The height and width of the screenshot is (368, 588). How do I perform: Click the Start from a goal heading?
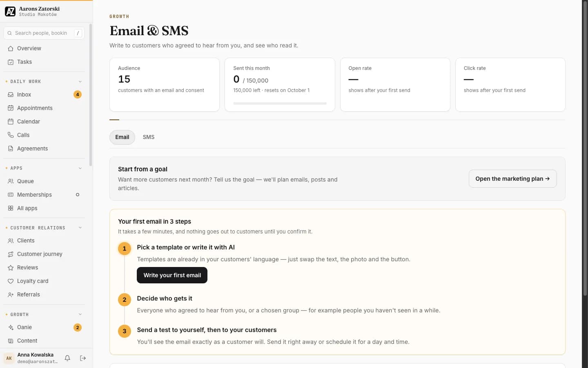pos(143,169)
